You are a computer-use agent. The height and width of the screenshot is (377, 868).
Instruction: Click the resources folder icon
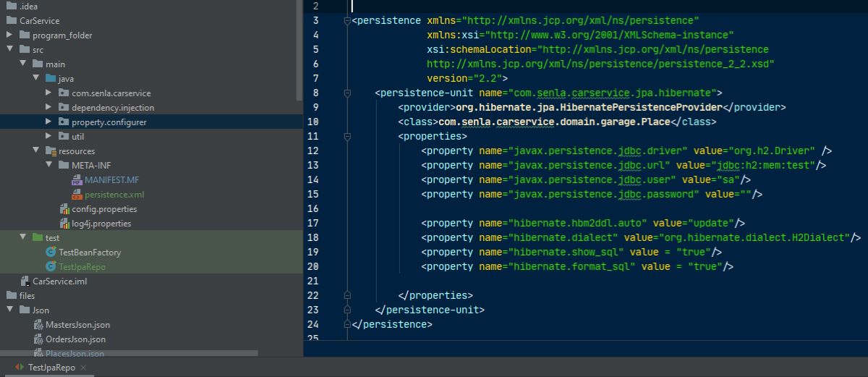click(50, 151)
